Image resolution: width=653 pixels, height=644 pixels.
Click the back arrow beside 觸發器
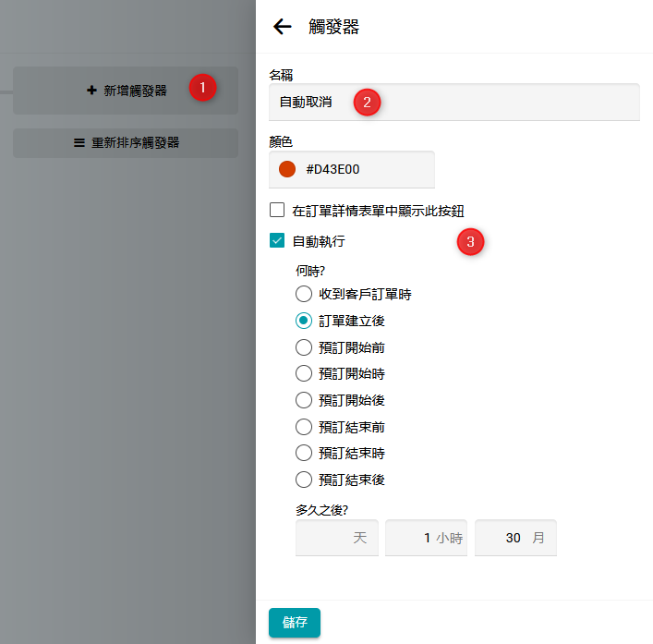pyautogui.click(x=283, y=27)
